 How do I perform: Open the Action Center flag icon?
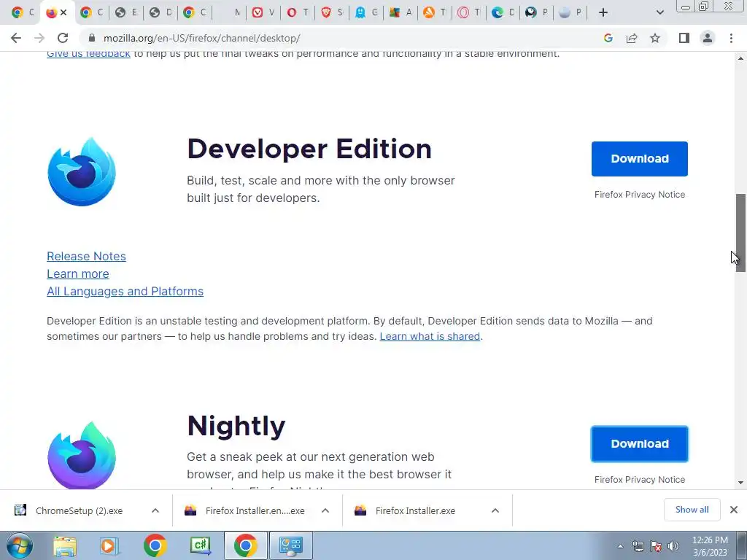[x=656, y=546]
